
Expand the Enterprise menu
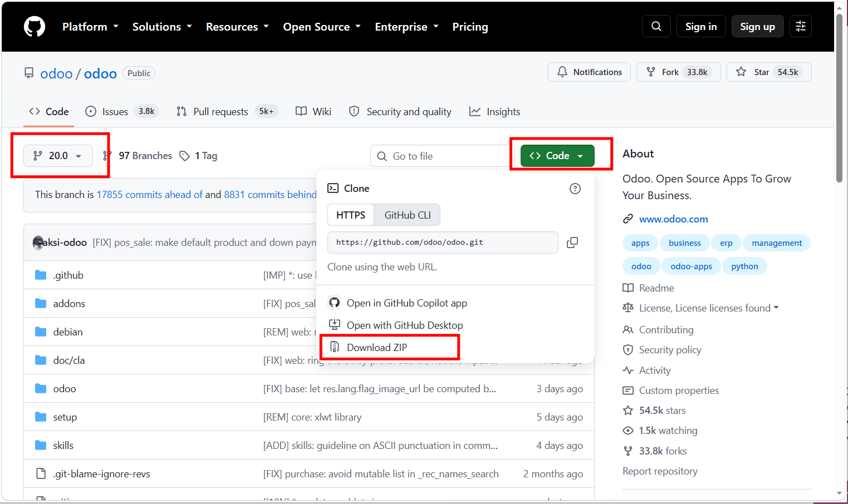click(406, 27)
